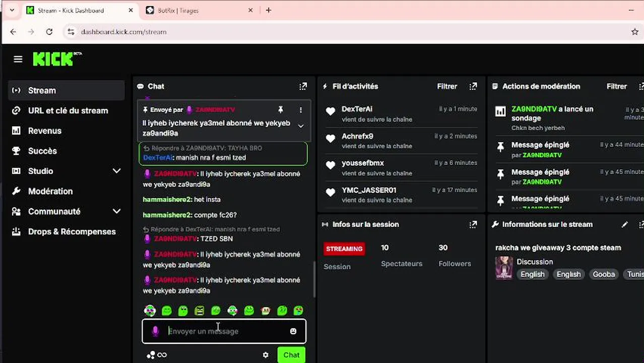Open pinned message three-dot options

301,109
